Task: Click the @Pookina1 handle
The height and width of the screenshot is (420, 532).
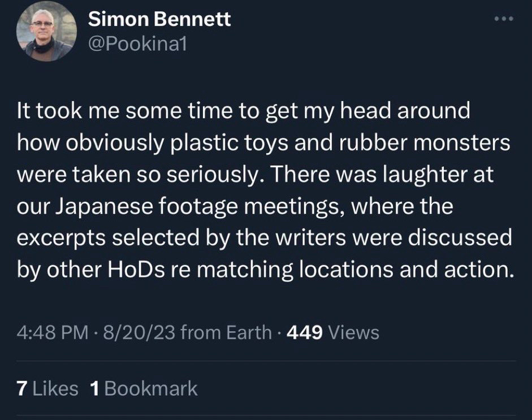Action: point(137,44)
